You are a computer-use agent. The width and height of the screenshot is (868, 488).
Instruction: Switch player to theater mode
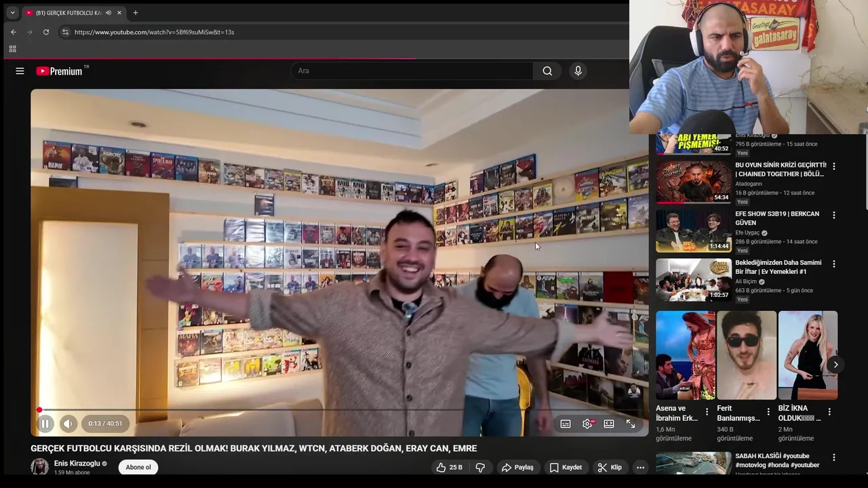coord(609,424)
